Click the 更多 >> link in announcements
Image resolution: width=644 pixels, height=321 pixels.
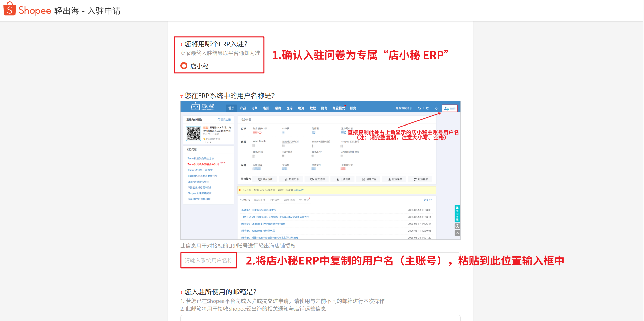point(428,200)
